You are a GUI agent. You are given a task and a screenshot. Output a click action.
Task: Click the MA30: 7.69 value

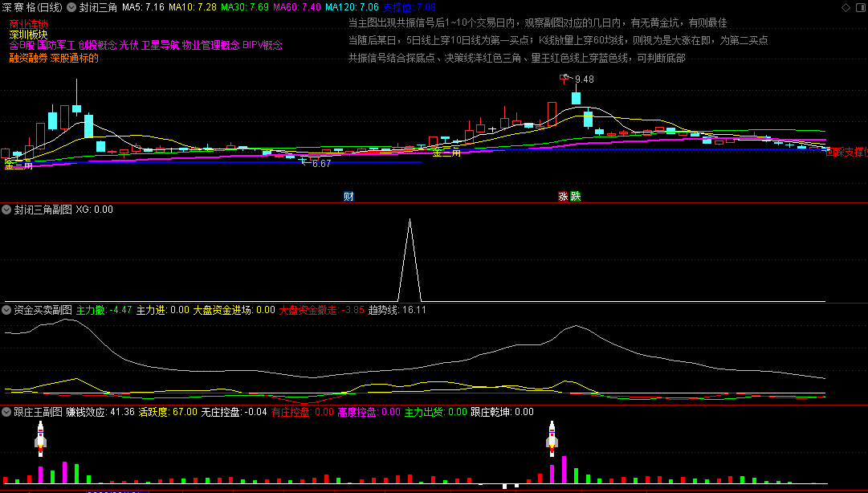pyautogui.click(x=245, y=7)
